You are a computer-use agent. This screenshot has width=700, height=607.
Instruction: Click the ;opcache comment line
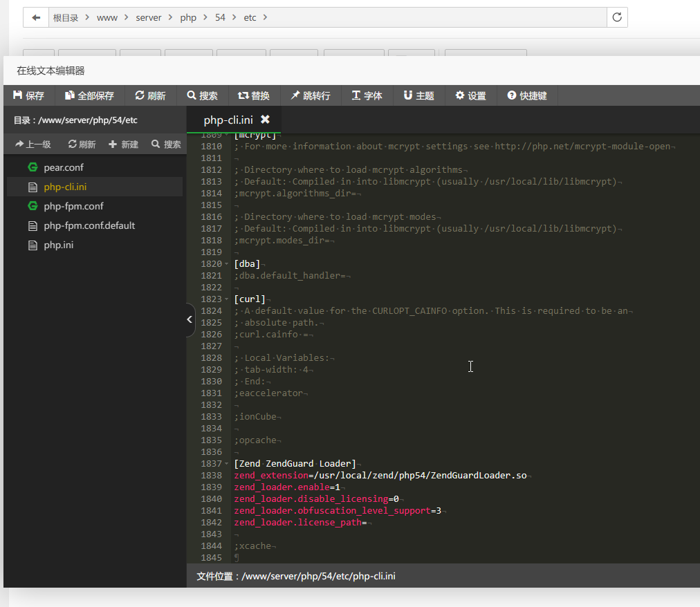tap(255, 440)
